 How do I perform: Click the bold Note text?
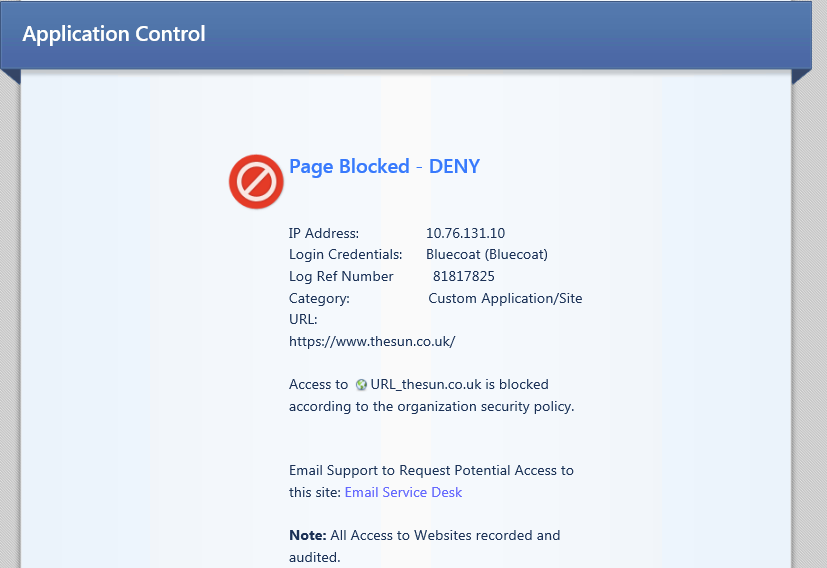(308, 535)
